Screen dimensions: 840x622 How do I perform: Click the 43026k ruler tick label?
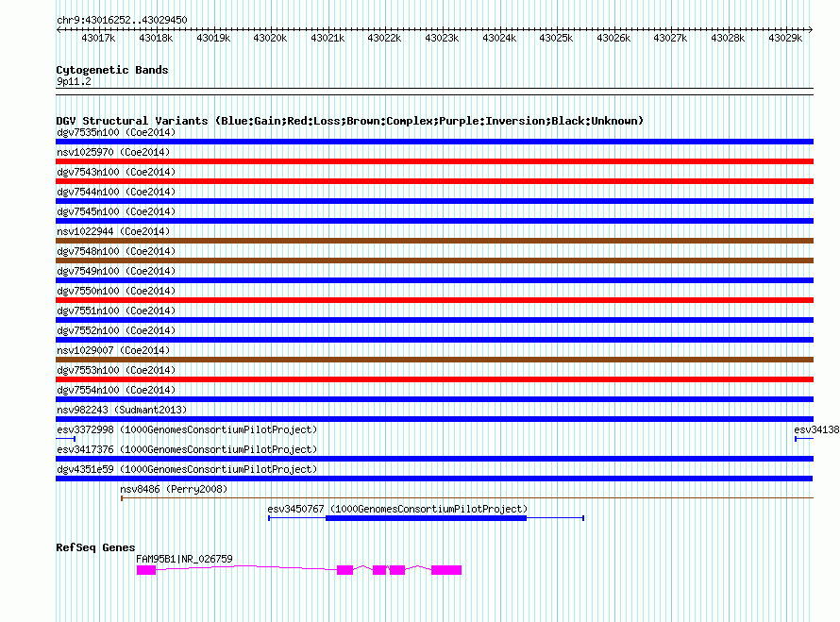coord(613,38)
